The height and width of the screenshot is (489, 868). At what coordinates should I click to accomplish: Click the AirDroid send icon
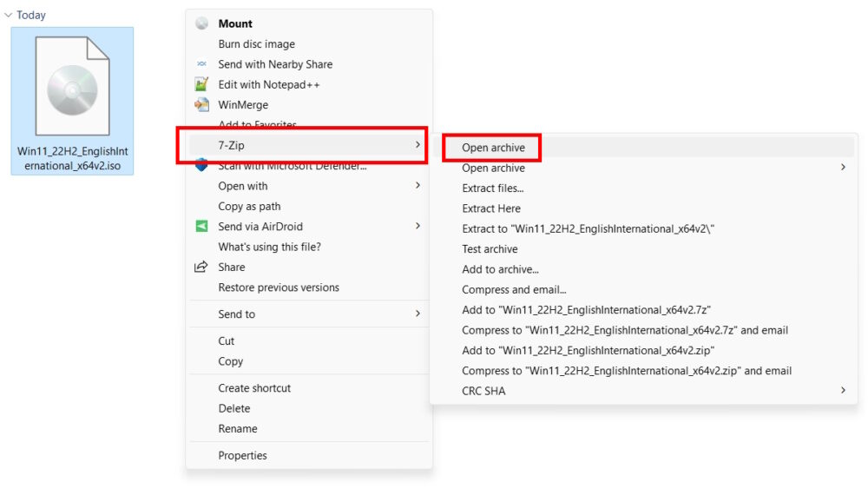pyautogui.click(x=202, y=227)
